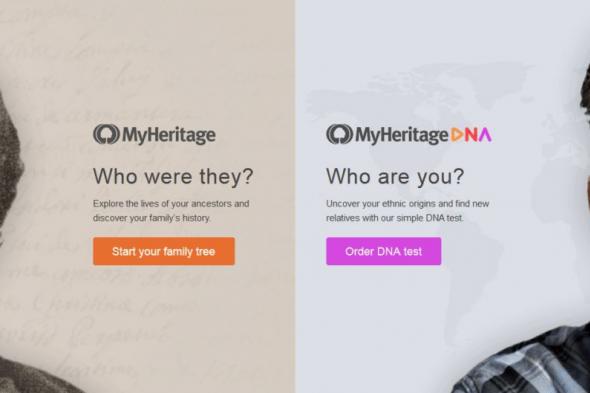Click the colorful DNA lettering in logo
Screen dimensions: 590x393
tap(471, 135)
